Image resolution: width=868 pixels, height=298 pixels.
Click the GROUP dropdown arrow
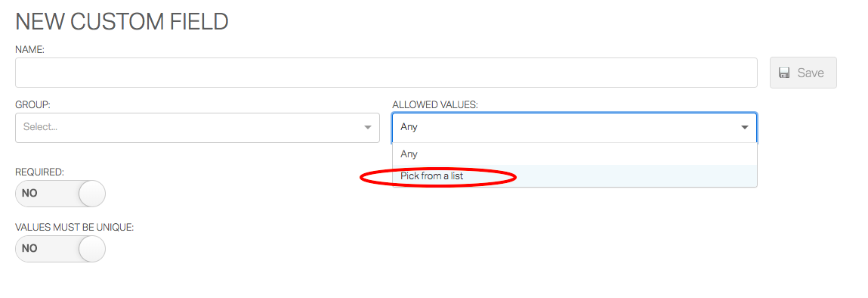pos(368,127)
